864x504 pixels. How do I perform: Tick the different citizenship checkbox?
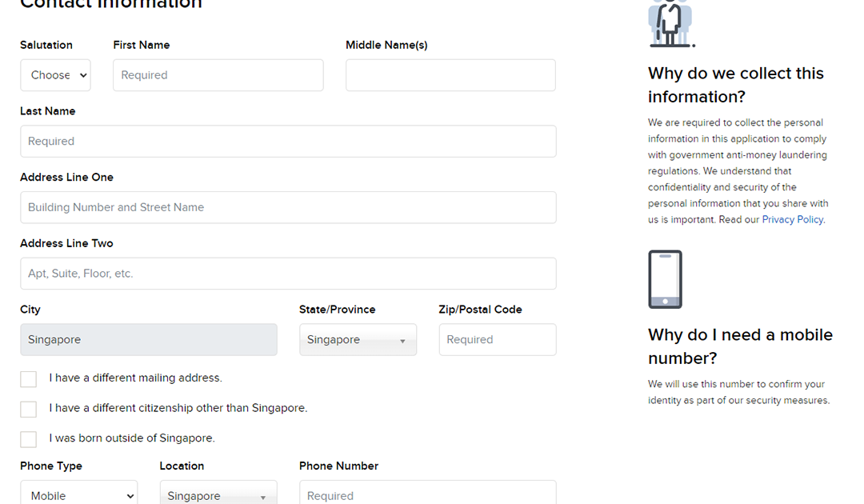tap(29, 409)
